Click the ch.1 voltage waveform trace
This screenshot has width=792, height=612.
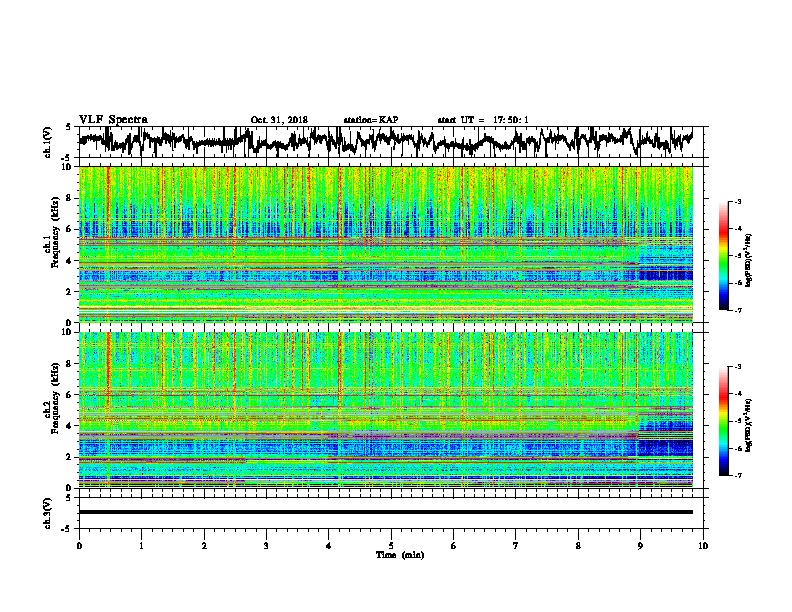pos(385,141)
